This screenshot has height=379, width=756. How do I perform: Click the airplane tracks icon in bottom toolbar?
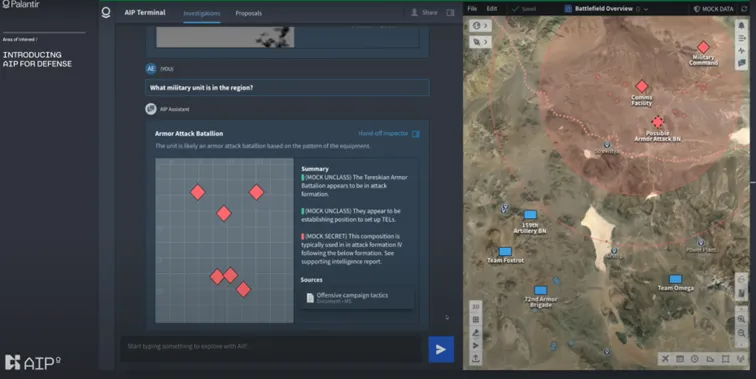[666, 359]
